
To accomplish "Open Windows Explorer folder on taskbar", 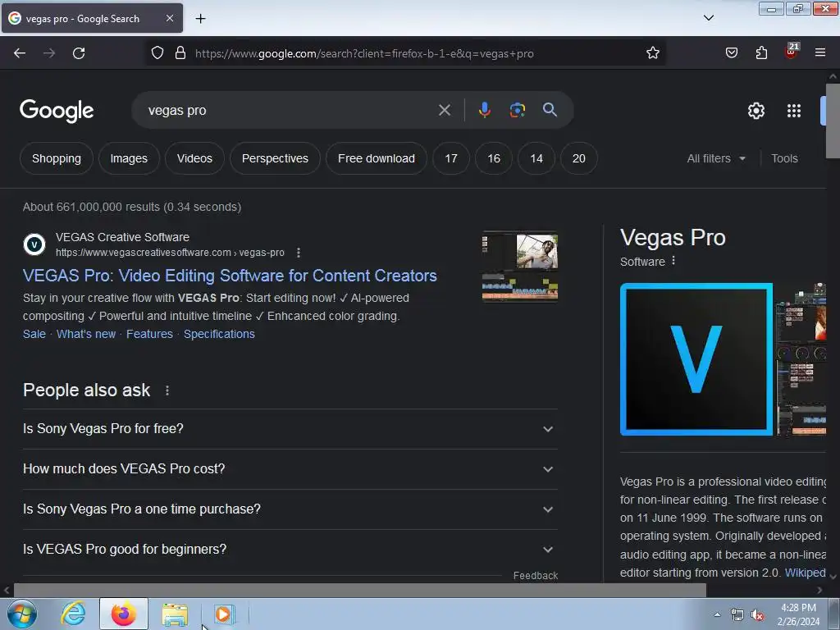I will (175, 614).
